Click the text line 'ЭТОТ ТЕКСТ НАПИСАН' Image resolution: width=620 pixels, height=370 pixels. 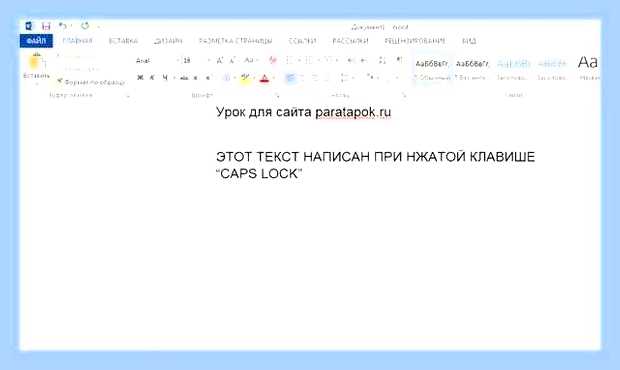375,157
